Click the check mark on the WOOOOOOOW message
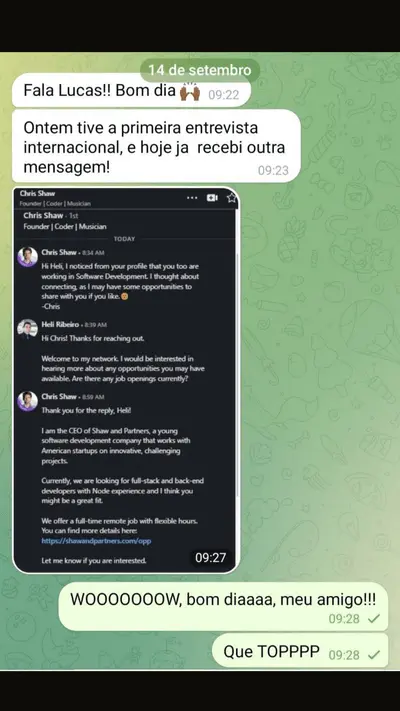Viewport: 400px width, 711px height. [374, 618]
